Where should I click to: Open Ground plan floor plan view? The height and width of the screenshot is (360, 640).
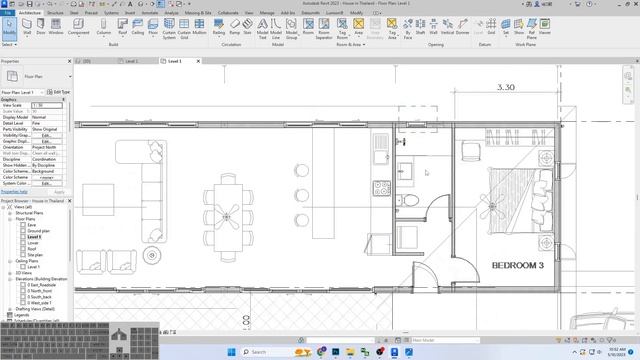[38, 231]
